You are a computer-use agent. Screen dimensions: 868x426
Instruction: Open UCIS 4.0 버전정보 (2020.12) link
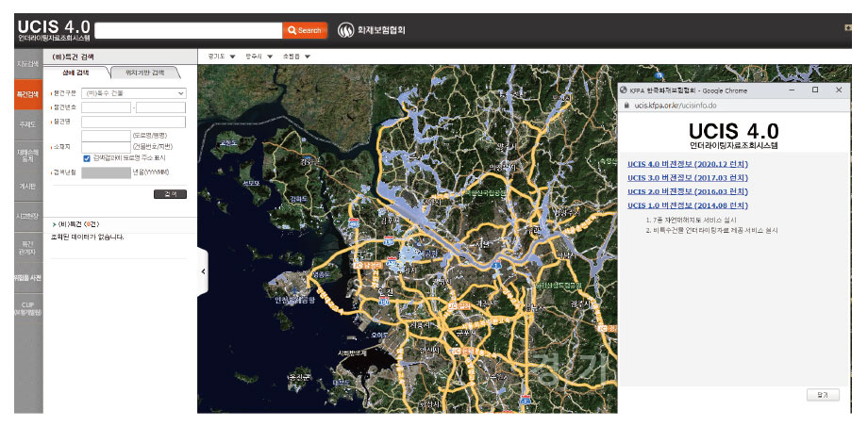pyautogui.click(x=688, y=164)
